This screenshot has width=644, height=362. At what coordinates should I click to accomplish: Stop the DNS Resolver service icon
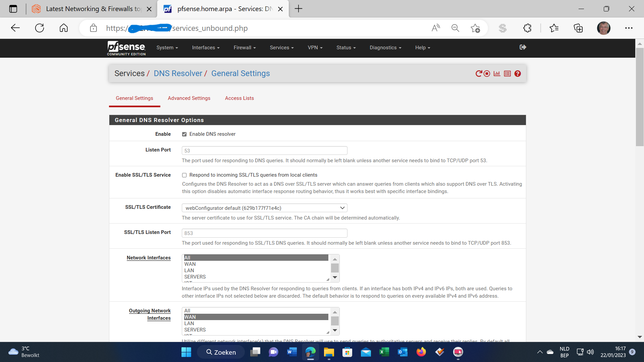click(x=487, y=73)
